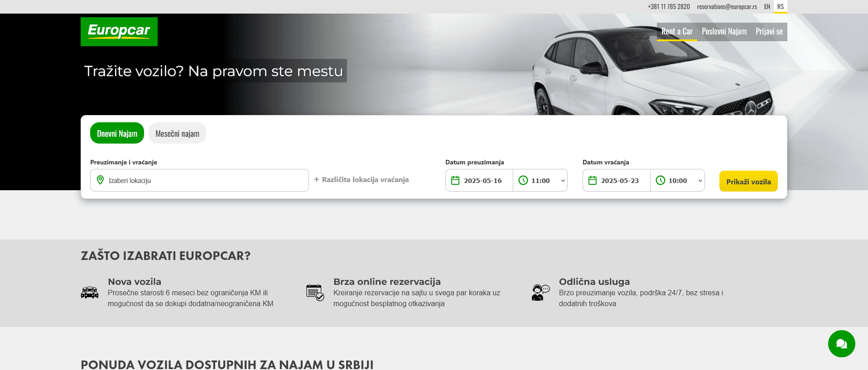Image resolution: width=868 pixels, height=370 pixels.
Task: Click the label Datum preuzimanja
Action: click(x=474, y=162)
